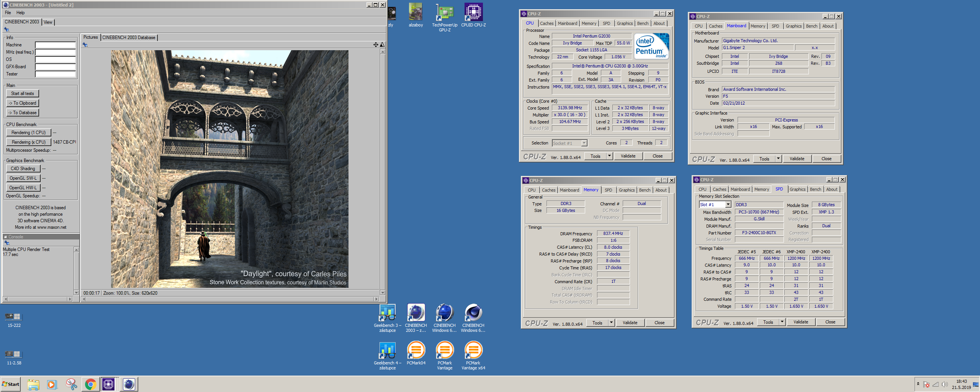Select About tab in CPU-Z SPD window
Screen dimensions: 980x392
831,189
